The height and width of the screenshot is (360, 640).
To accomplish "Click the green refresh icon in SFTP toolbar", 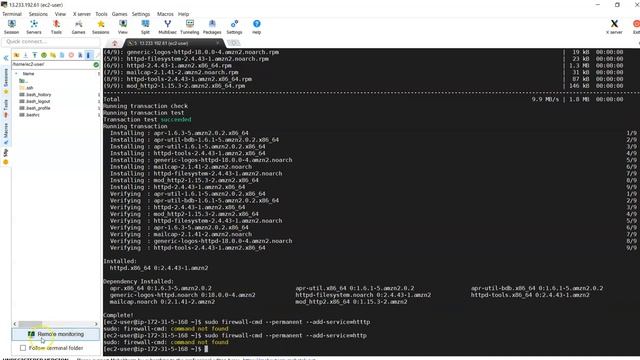I will (x=44, y=55).
